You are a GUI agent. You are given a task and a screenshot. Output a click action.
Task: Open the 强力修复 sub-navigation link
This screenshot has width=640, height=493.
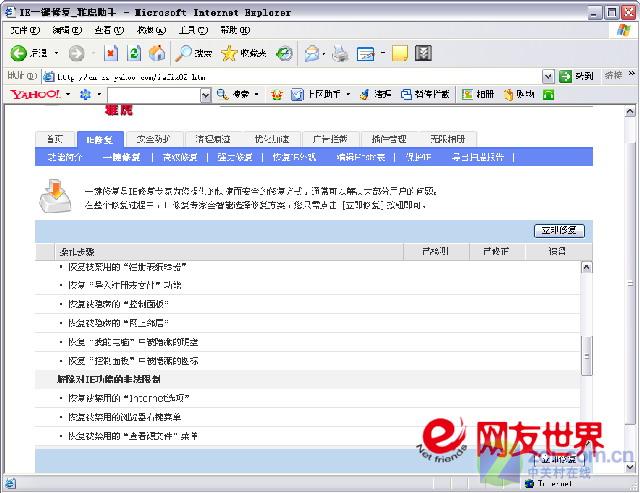point(235,157)
